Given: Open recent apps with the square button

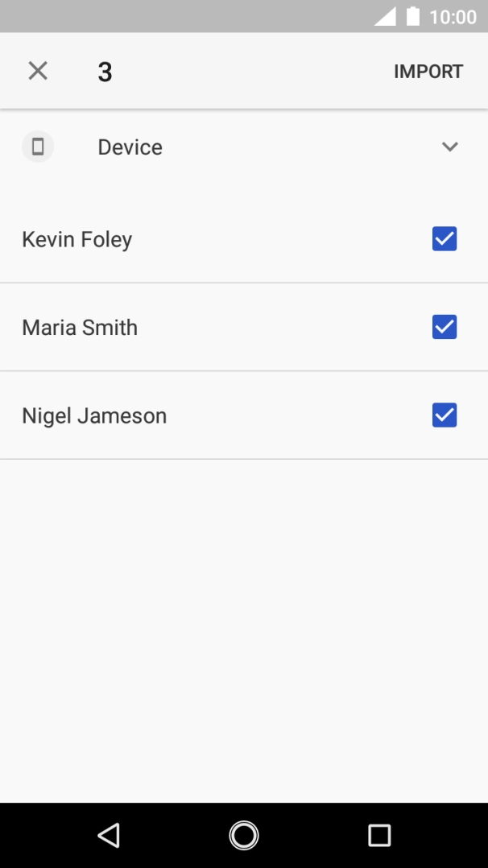Looking at the screenshot, I should point(378,835).
